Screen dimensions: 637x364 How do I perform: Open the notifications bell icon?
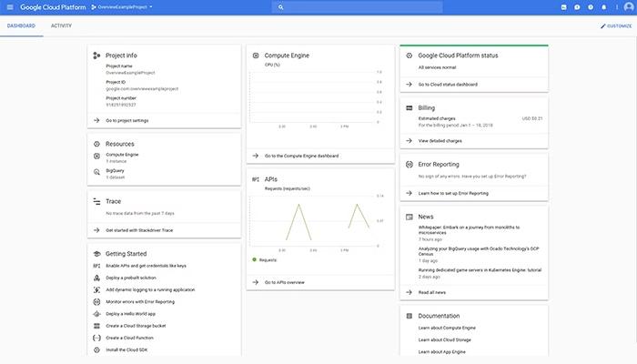tap(603, 7)
